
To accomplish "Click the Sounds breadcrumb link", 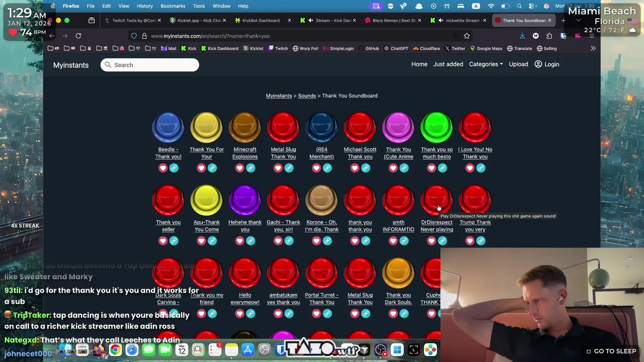I will 307,96.
